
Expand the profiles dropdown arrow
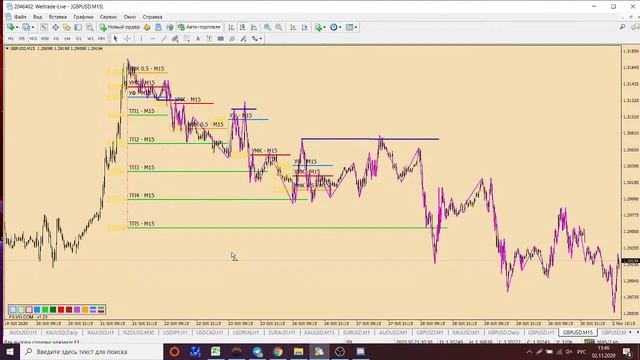33,27
